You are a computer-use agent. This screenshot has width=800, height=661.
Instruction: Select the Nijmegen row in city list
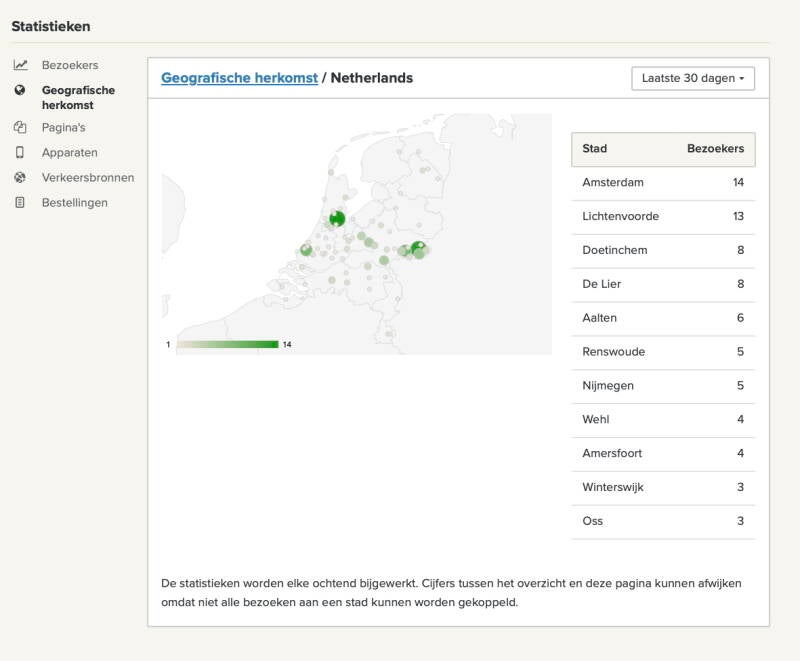pyautogui.click(x=663, y=386)
